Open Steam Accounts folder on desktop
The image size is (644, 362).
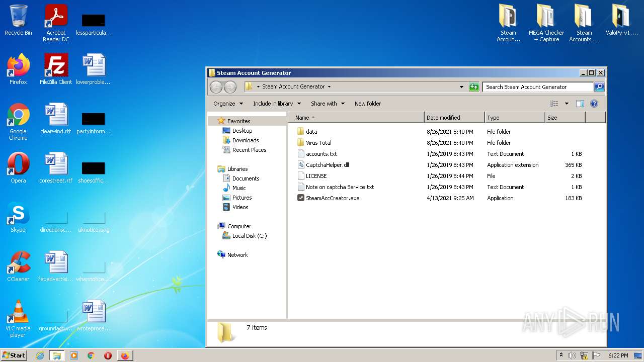584,23
